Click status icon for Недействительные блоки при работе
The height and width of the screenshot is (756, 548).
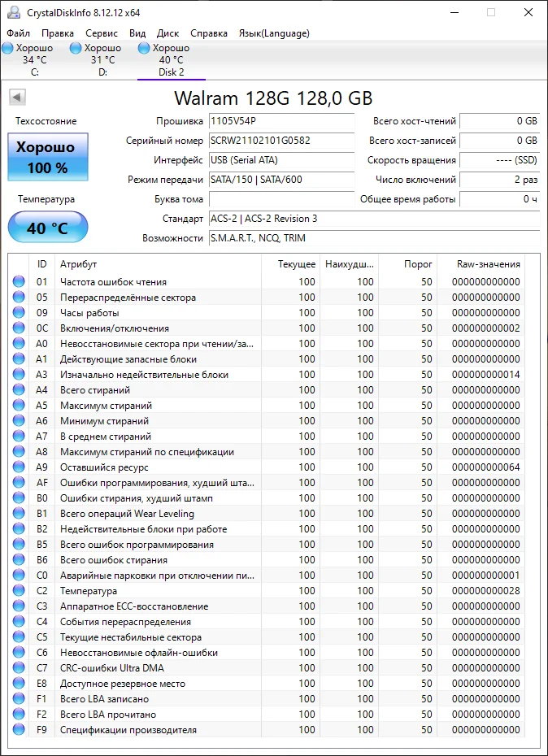19,529
